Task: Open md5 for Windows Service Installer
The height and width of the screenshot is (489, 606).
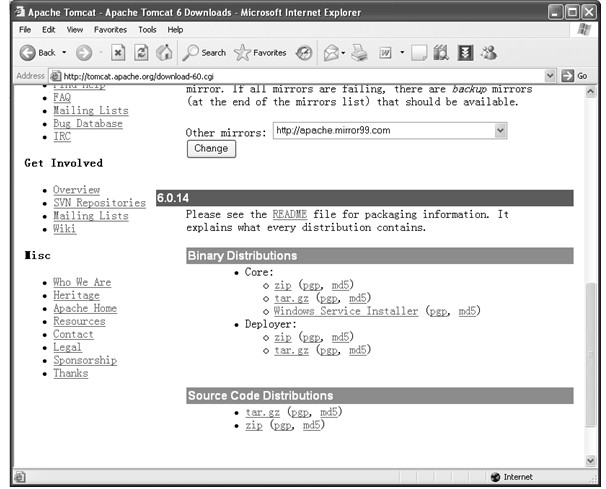Action: pos(467,311)
